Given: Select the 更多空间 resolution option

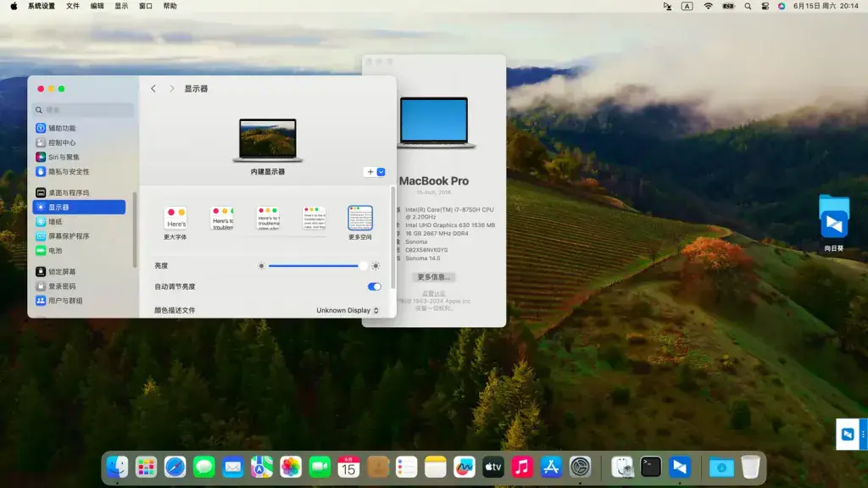Looking at the screenshot, I should 359,223.
